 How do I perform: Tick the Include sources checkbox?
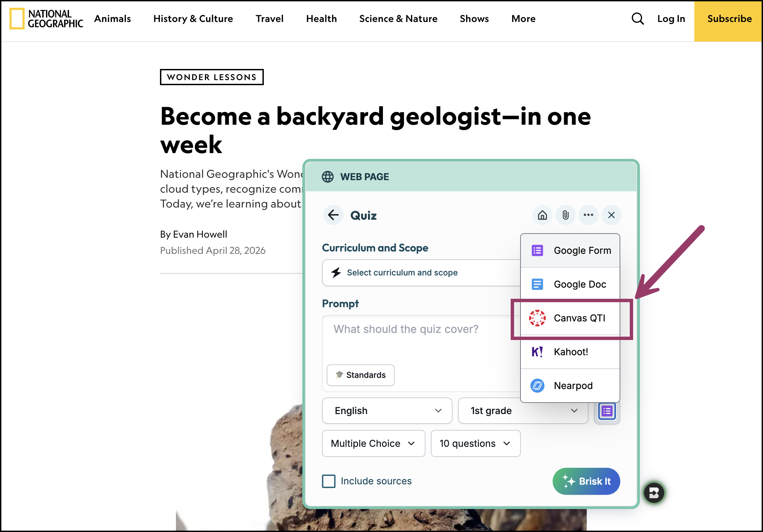[329, 481]
